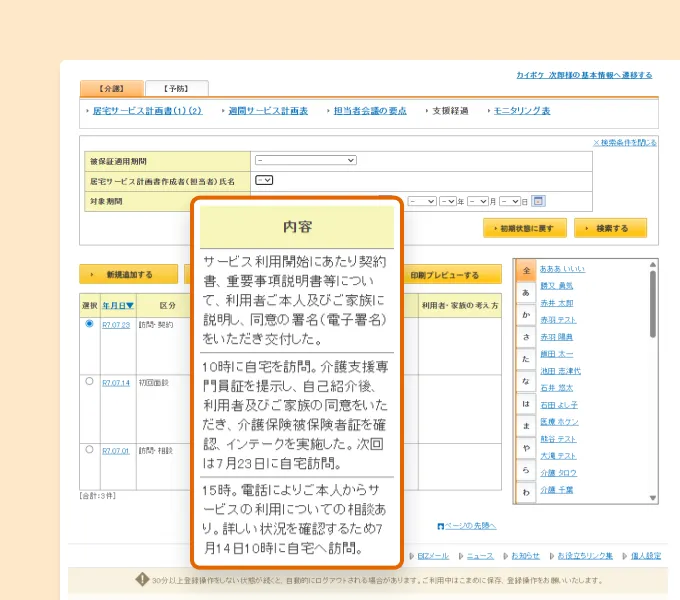The width and height of the screenshot is (680, 600).
Task: Select the た index tab
Action: point(526,359)
